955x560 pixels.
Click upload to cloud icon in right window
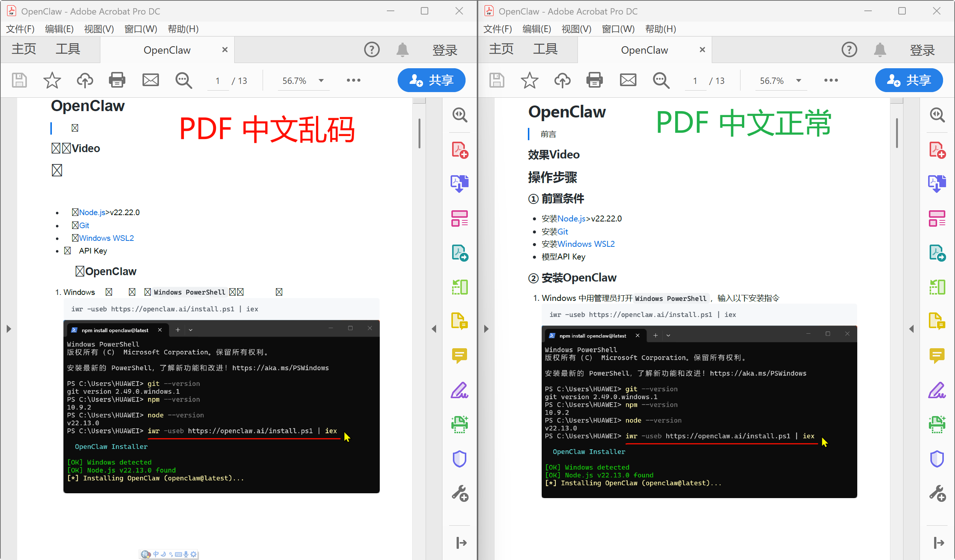click(x=563, y=80)
